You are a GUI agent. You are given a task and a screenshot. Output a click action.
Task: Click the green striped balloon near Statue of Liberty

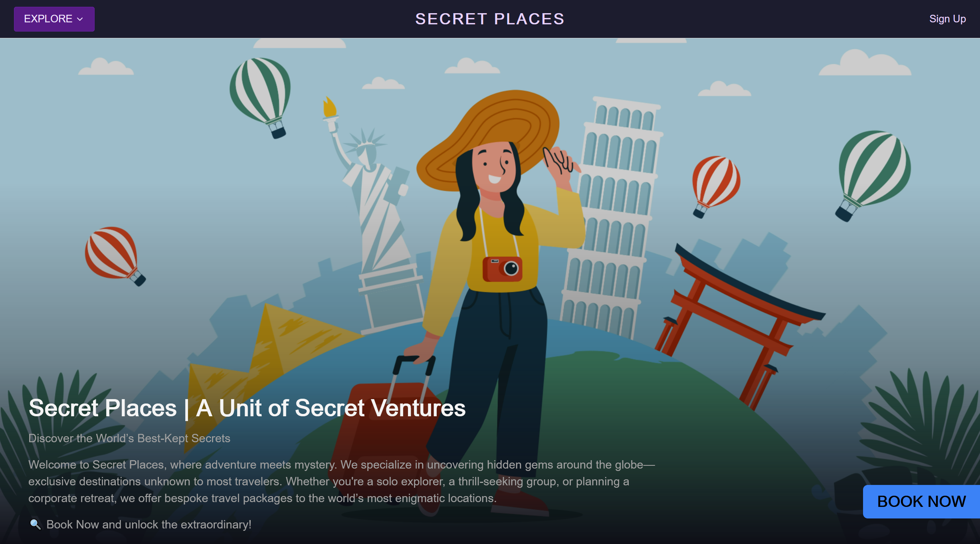click(261, 97)
